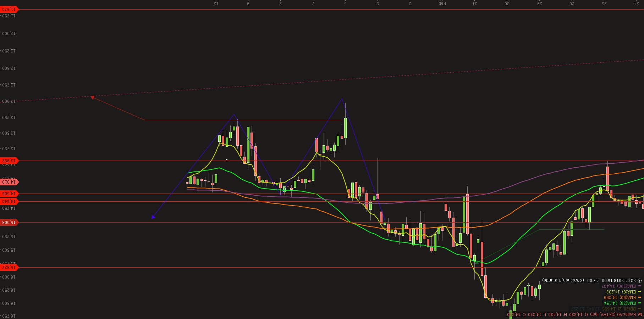The height and width of the screenshot is (319, 644).
Task: Select the 14,310 current price label on the axis
Action: pos(9,181)
